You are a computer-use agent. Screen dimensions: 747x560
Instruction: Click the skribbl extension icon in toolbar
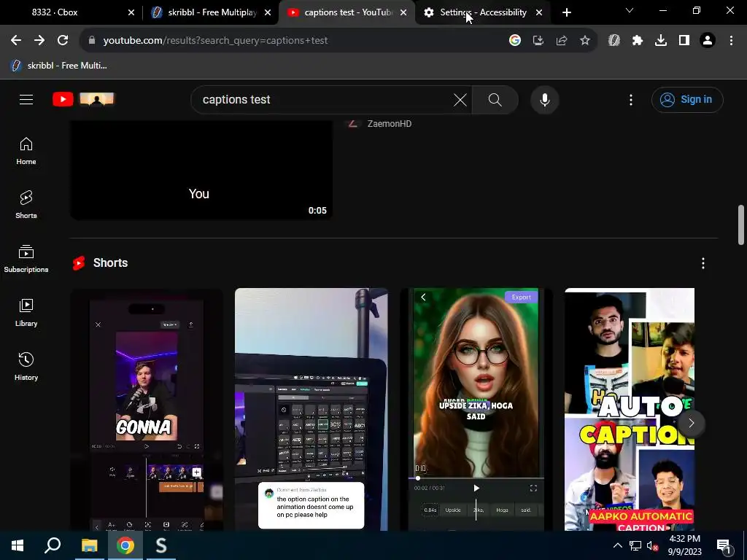(614, 41)
